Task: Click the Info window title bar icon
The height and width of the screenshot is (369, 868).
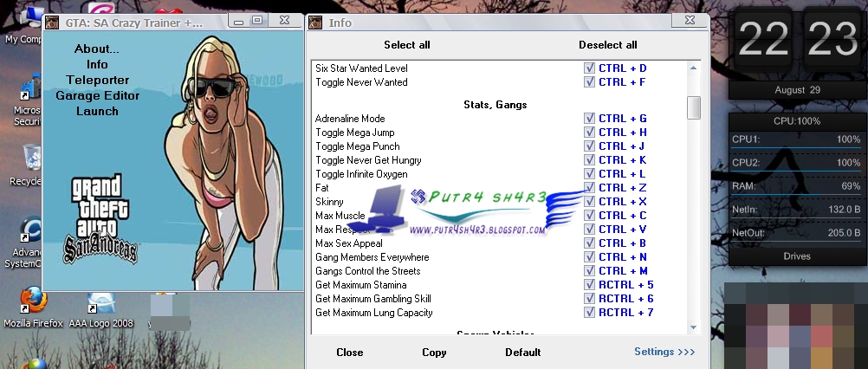Action: click(315, 23)
